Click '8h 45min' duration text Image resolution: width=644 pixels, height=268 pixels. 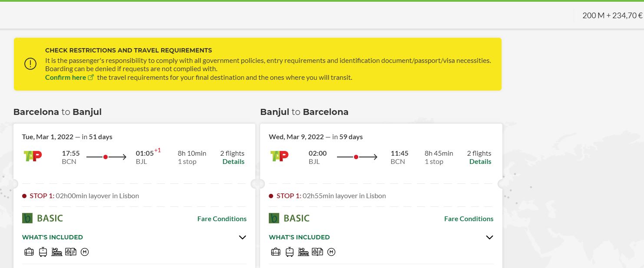439,154
